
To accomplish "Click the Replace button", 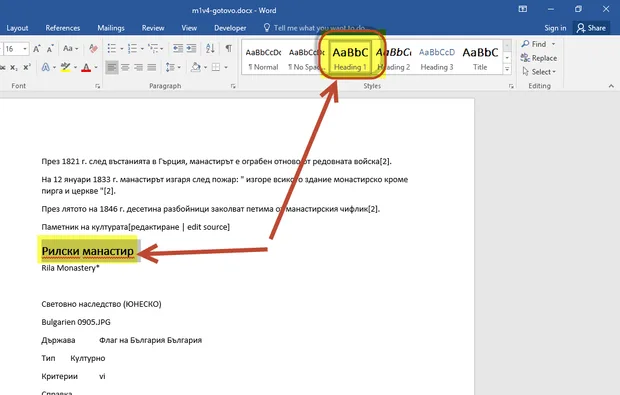I will [539, 58].
